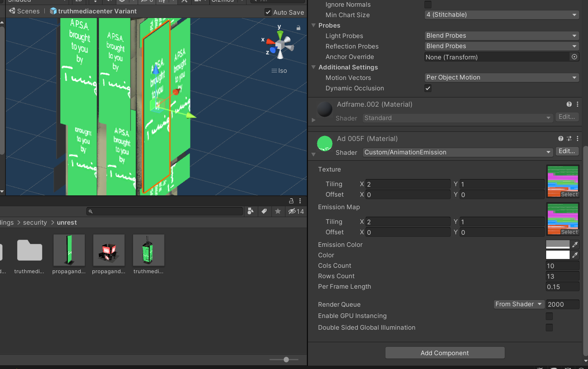Open the Reflection Probes dropdown
This screenshot has width=588, height=369.
(x=502, y=46)
